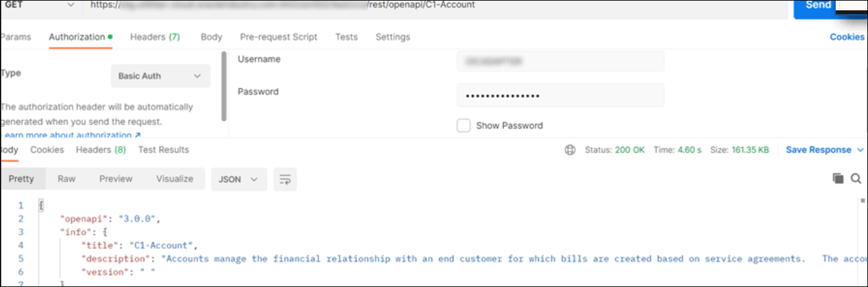Expand the Save Response arrow
The image size is (868, 287).
pos(860,150)
